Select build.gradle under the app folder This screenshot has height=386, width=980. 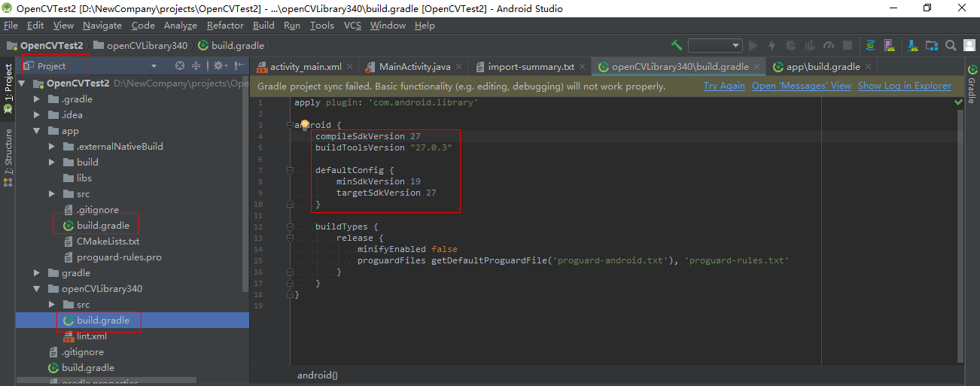[x=103, y=225]
